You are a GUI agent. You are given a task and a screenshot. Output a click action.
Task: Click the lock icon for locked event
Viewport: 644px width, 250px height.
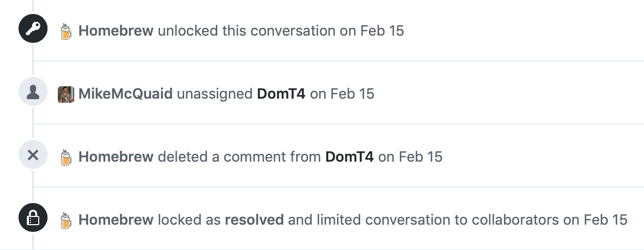(x=33, y=218)
